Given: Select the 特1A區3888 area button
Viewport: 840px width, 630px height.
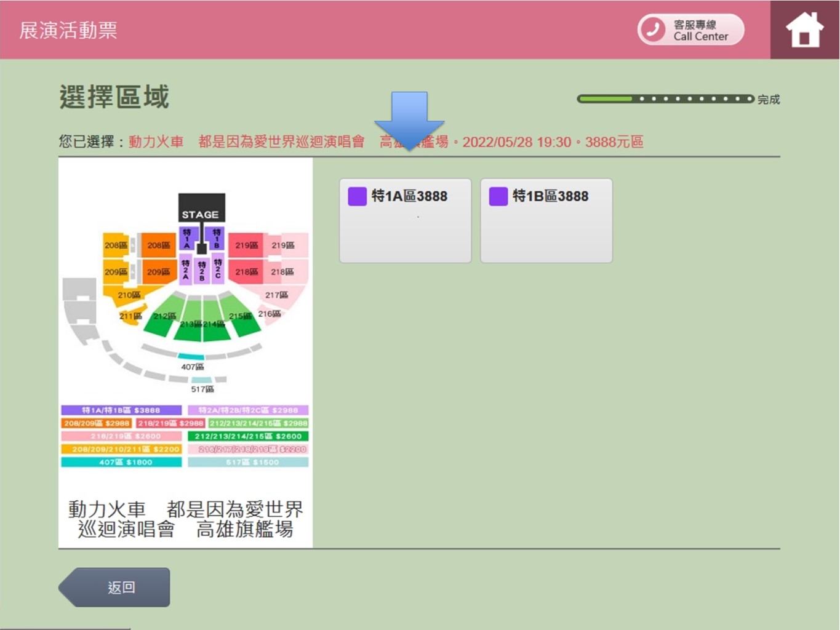Looking at the screenshot, I should click(x=406, y=221).
